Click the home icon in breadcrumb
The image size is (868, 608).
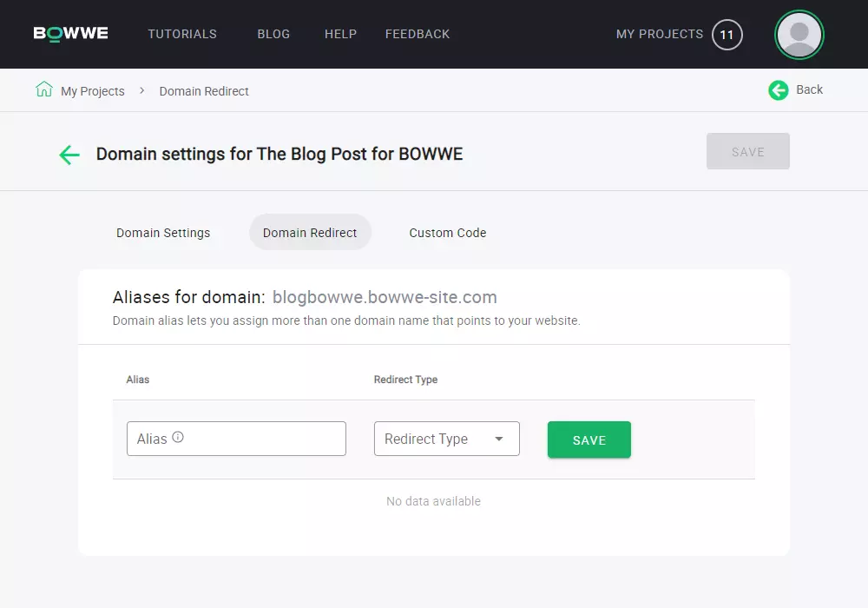(x=43, y=89)
